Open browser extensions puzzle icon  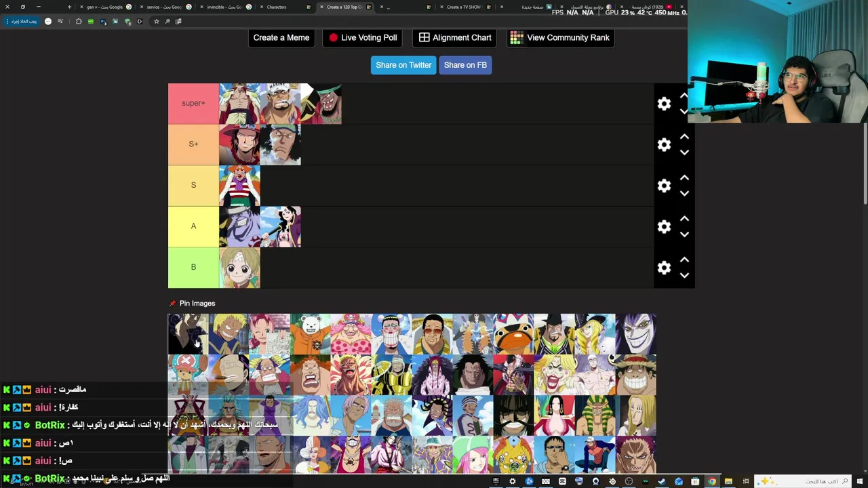click(79, 21)
